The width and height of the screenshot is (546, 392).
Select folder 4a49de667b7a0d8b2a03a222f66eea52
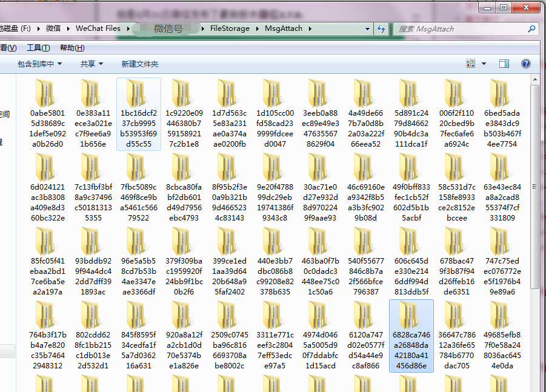tap(365, 114)
